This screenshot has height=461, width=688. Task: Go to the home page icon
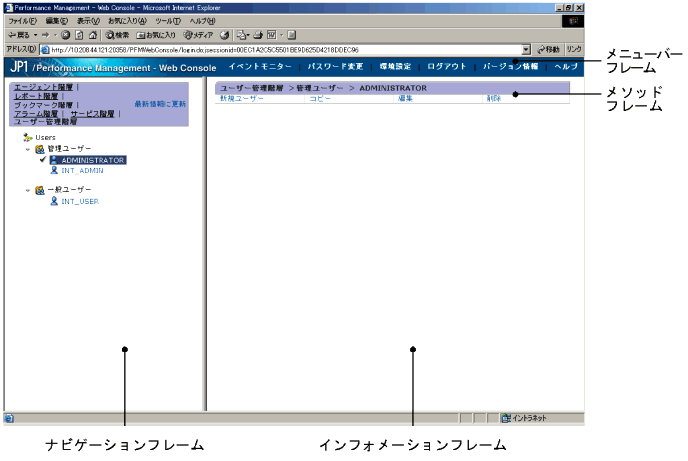pos(93,35)
